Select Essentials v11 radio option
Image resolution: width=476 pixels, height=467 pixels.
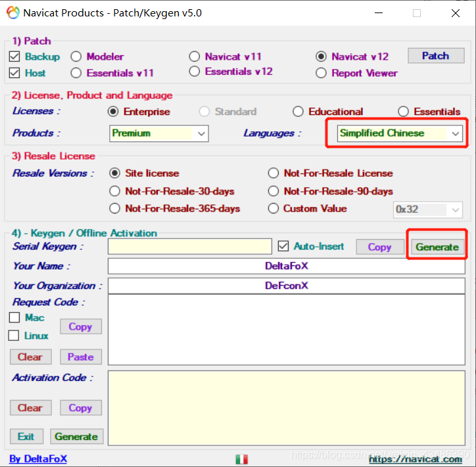tap(76, 73)
